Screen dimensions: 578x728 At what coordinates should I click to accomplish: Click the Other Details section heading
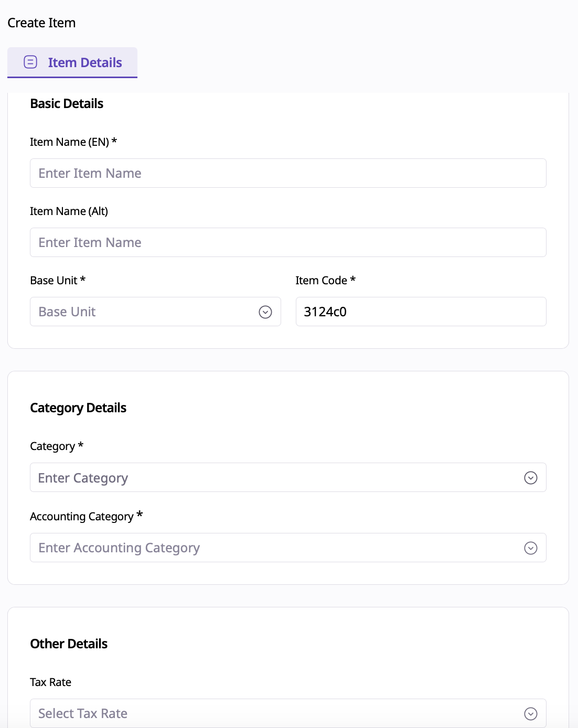(x=69, y=644)
